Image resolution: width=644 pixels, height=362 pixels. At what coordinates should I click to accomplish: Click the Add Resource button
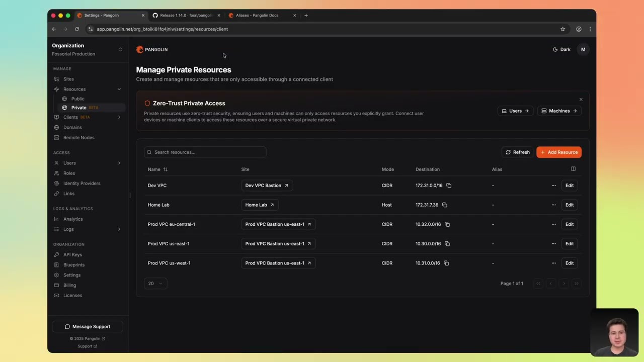(559, 152)
